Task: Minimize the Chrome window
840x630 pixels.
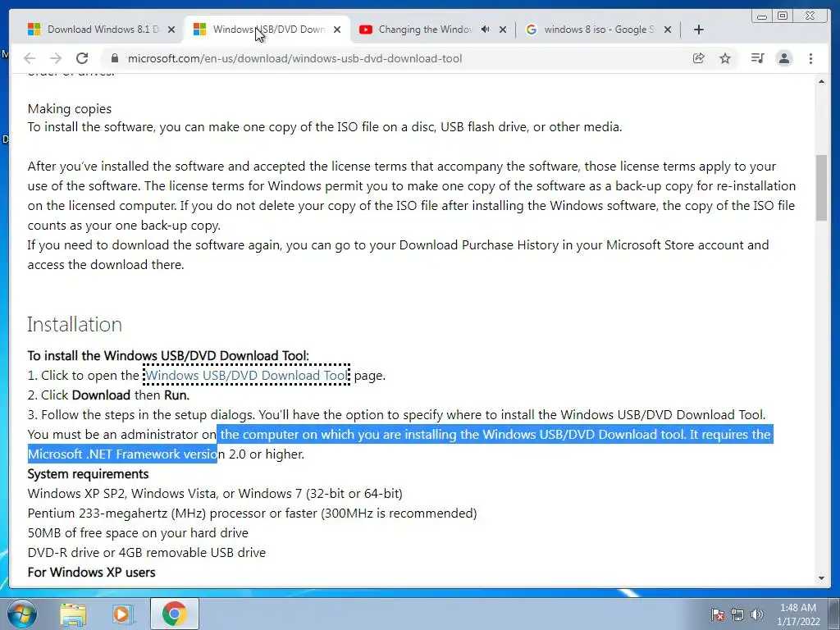Action: coord(762,16)
